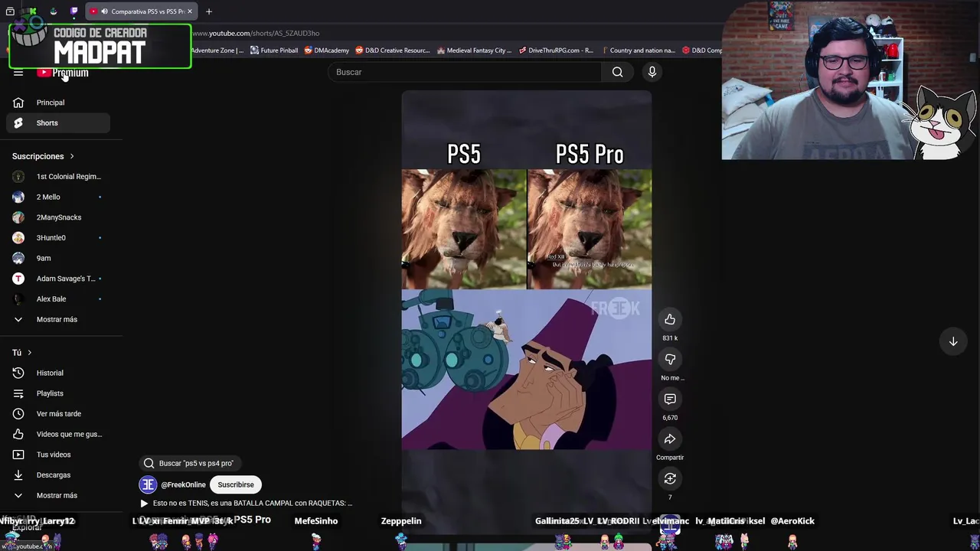
Task: Click the @FreekOnline channel name
Action: (183, 484)
